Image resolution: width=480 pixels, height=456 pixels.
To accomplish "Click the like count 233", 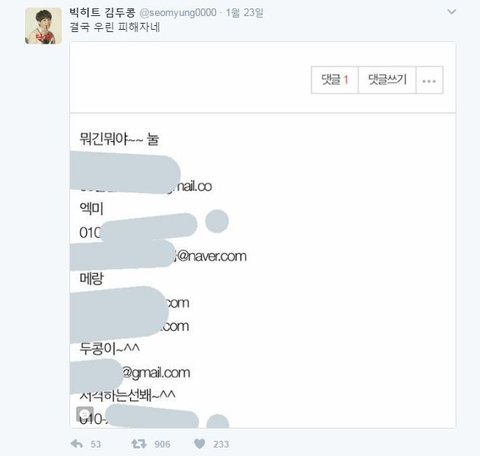I will point(221,444).
